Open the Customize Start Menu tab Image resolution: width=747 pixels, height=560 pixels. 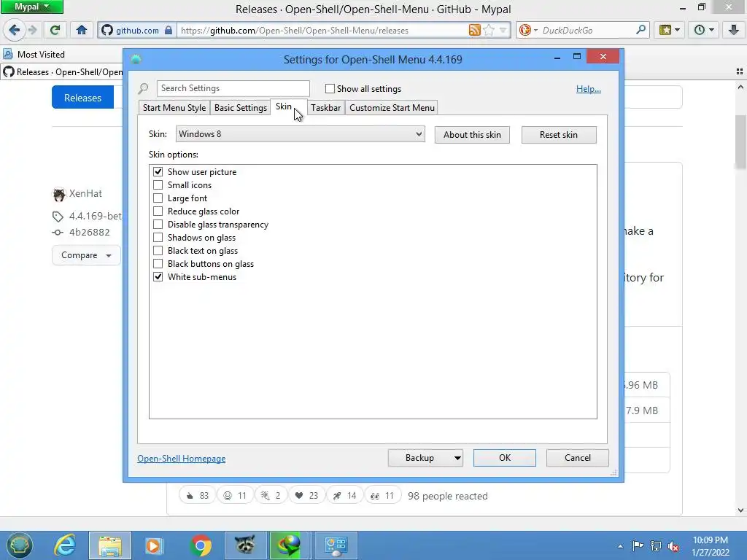(x=392, y=108)
